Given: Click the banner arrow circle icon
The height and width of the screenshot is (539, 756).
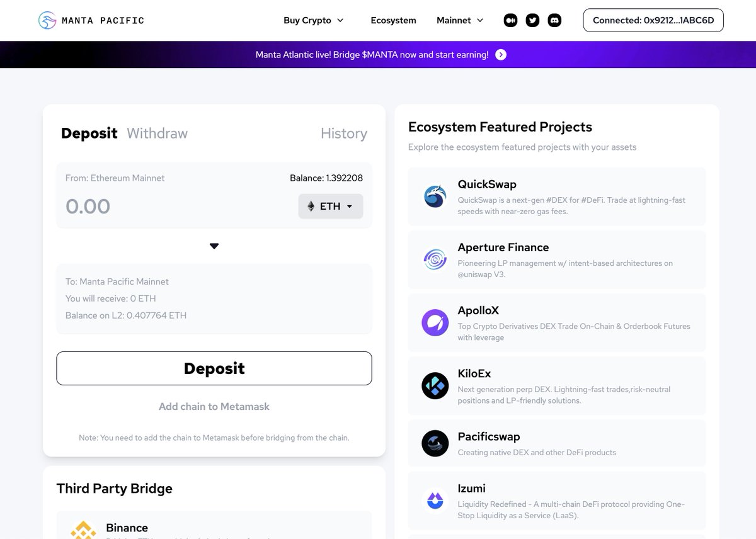Looking at the screenshot, I should click(x=501, y=55).
